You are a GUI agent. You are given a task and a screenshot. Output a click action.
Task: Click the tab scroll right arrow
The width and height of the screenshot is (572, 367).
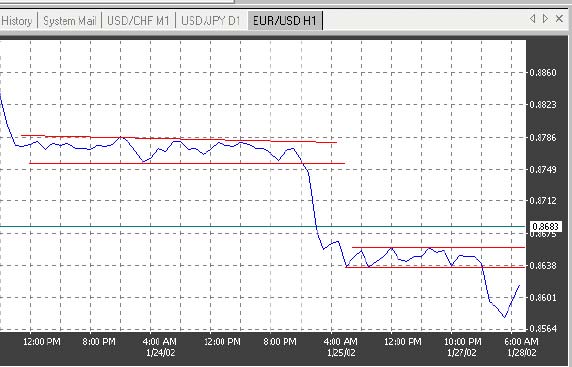tap(545, 19)
